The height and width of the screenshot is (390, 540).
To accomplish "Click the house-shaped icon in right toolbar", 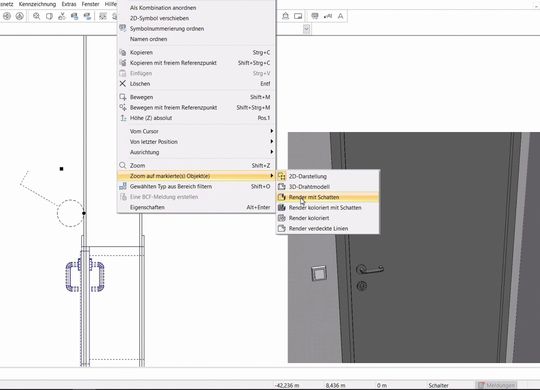I will pos(285,16).
